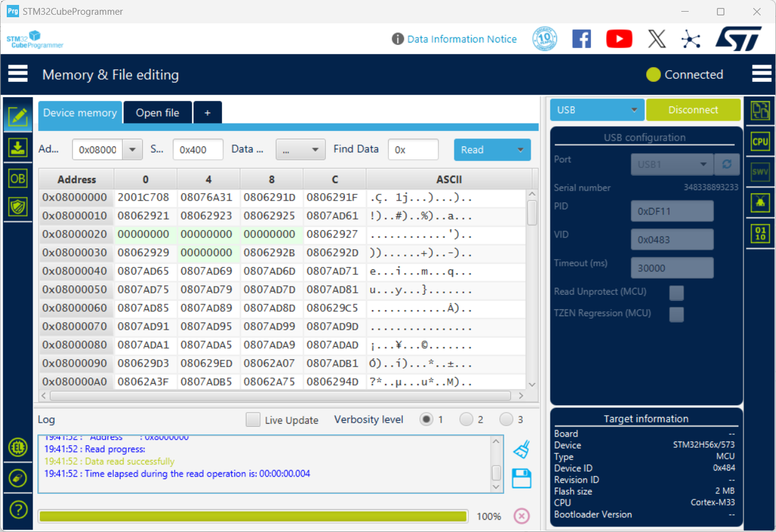Open the Read button dropdown arrow
The height and width of the screenshot is (532, 776).
pyautogui.click(x=520, y=149)
